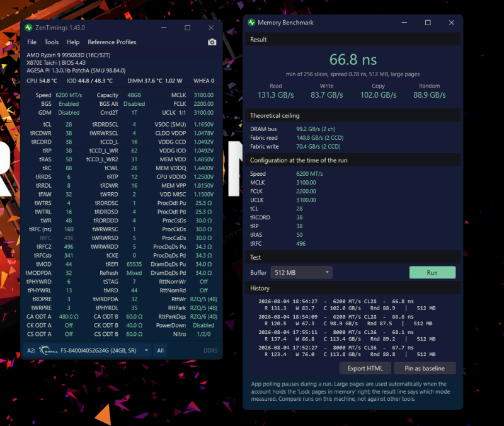Click the MEM VDD 1.4850V value
504x426 pixels.
[x=203, y=159]
